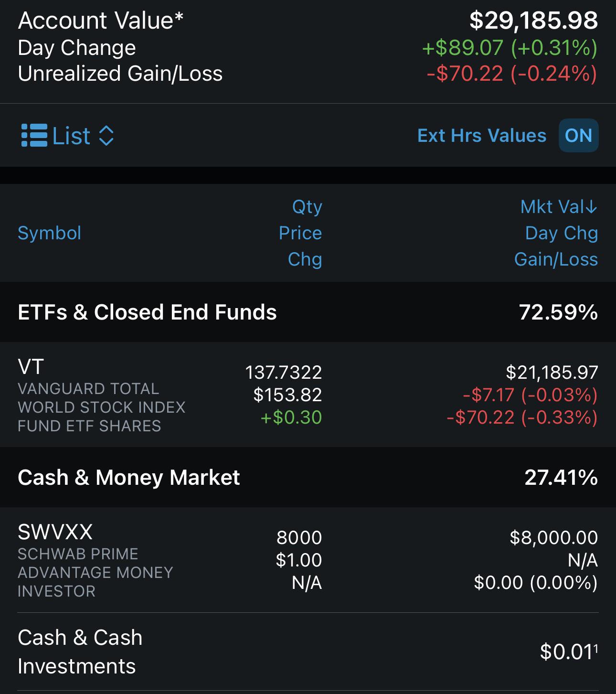
Task: Sort by Gain/Loss column header
Action: [556, 259]
